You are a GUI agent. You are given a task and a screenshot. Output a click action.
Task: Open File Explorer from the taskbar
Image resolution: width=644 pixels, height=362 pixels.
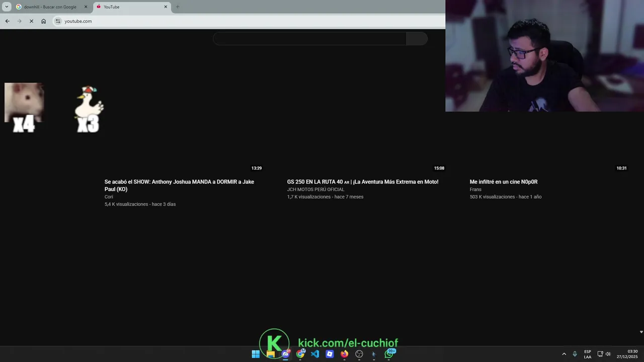(x=271, y=354)
